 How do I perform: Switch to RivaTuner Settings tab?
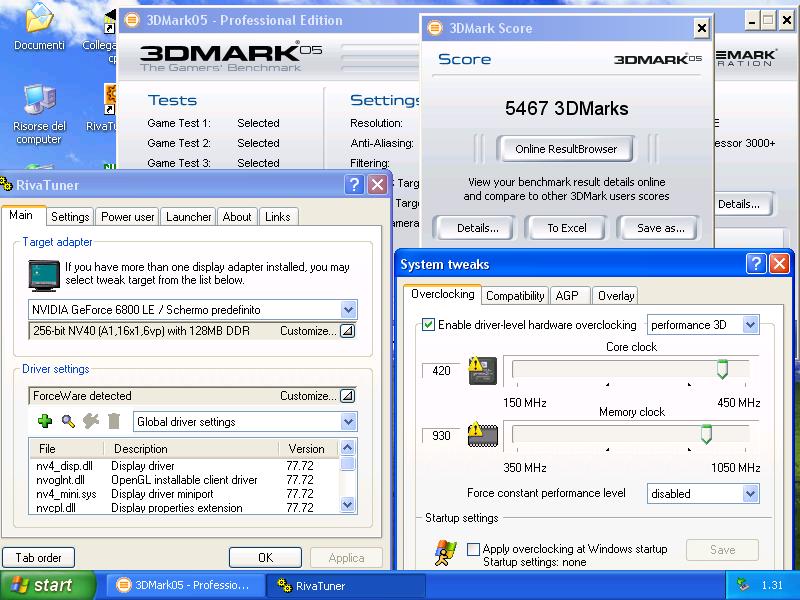[70, 217]
